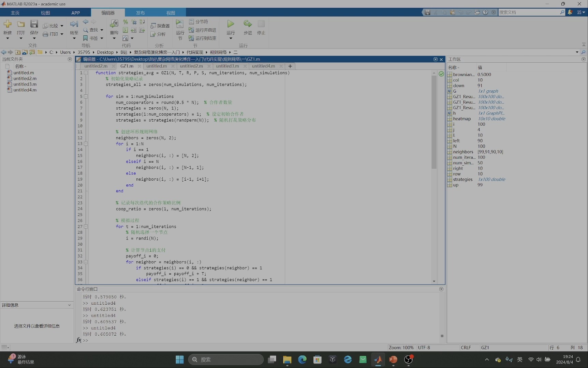Viewport: 588px width, 368px height.
Task: Collapse the for loop fold at line 27
Action: 86,227
